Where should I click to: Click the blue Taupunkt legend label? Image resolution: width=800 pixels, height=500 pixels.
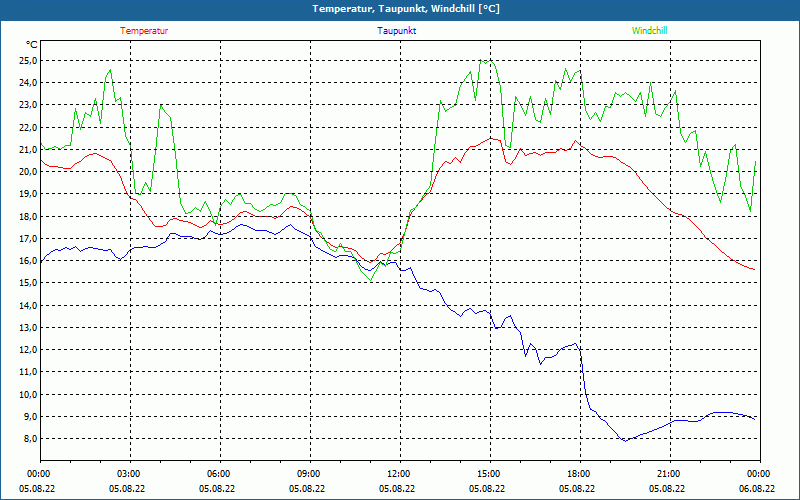point(396,31)
